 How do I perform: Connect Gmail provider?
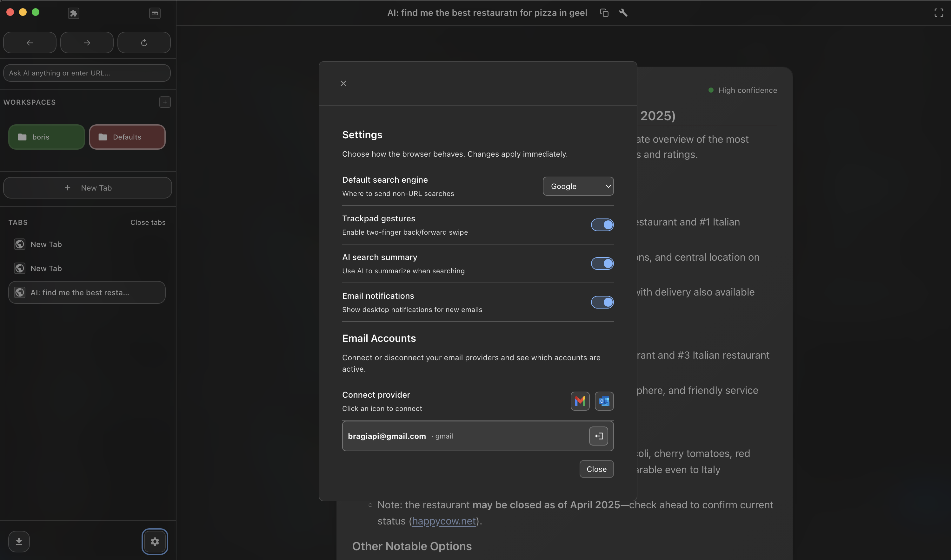(x=580, y=401)
